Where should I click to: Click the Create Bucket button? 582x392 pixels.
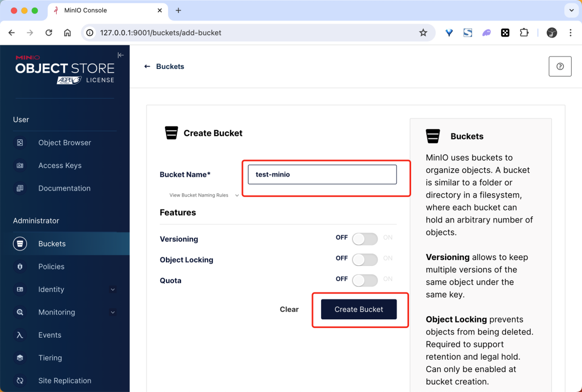358,309
